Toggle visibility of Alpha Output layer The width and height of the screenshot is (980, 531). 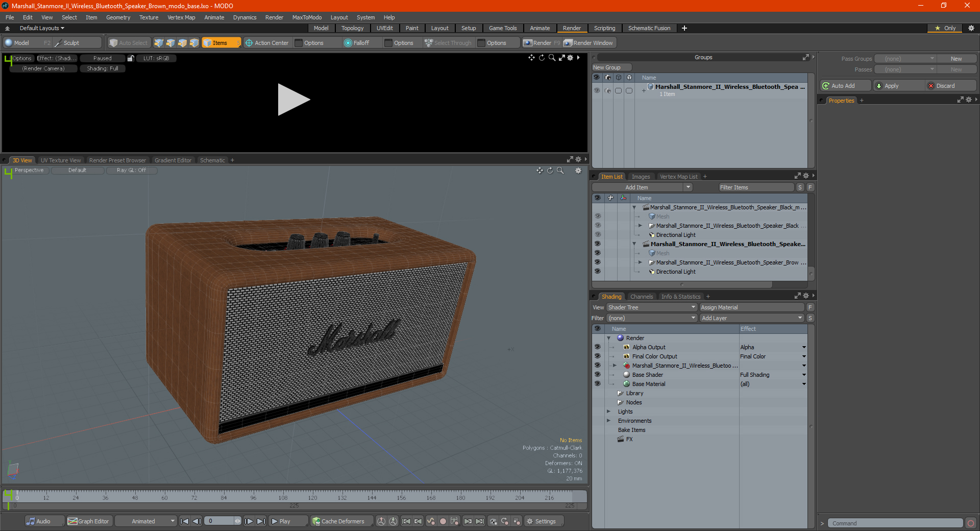coord(597,347)
